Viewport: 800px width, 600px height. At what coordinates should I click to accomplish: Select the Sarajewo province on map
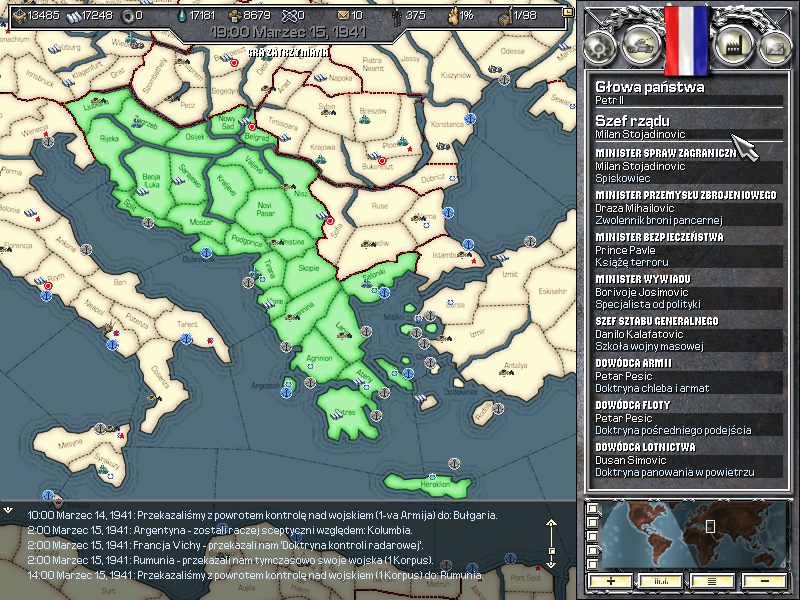pos(190,177)
